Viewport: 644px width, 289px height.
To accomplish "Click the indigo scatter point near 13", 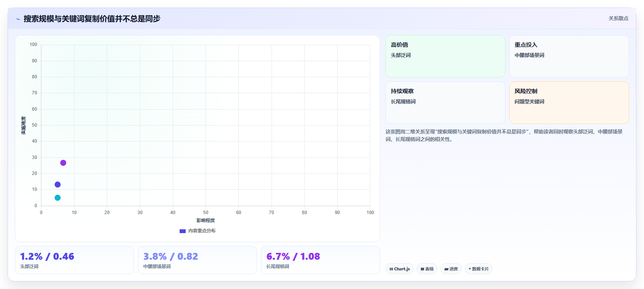I will (58, 184).
